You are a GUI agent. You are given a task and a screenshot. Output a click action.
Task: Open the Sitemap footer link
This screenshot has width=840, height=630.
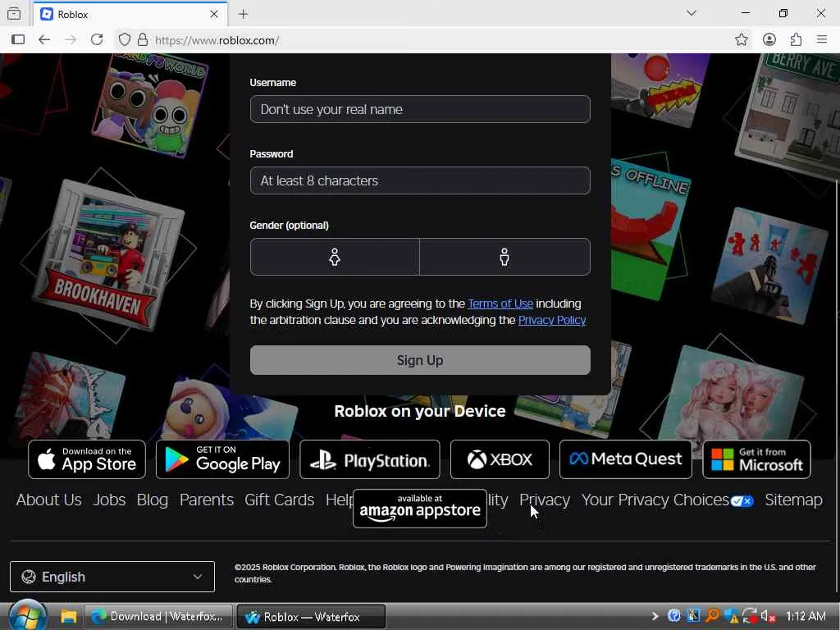tap(793, 500)
